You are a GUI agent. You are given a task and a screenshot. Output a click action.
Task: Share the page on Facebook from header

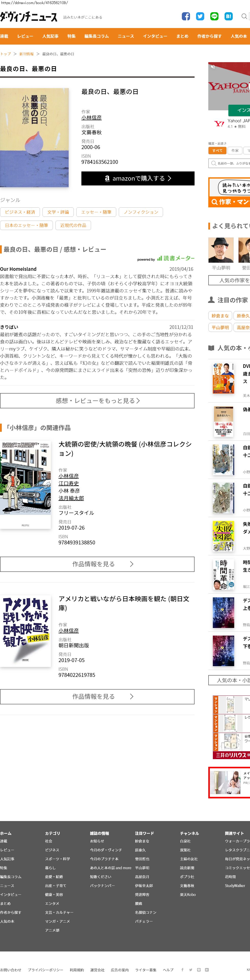pos(186,16)
